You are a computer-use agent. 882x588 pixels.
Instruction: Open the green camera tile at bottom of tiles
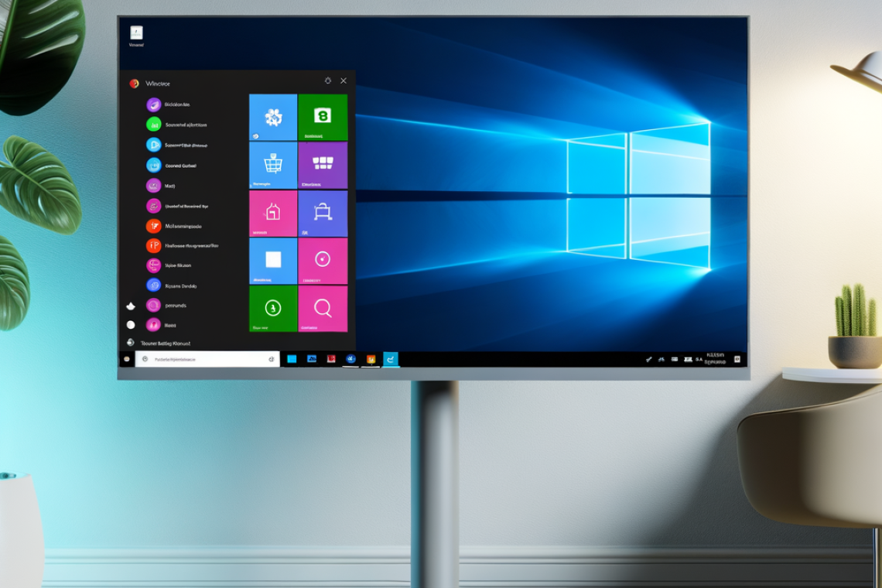click(272, 308)
